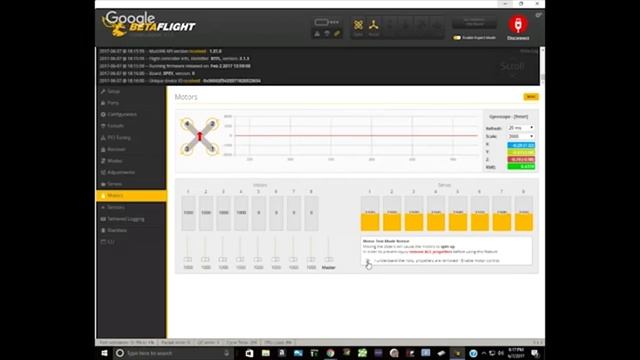Click the gyroscope X value readout
This screenshot has height=360, width=640.
point(521,145)
